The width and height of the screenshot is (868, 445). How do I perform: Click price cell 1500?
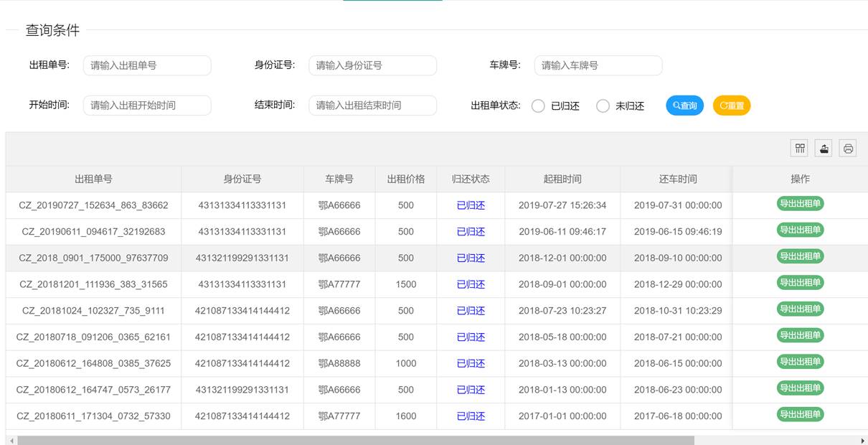click(406, 284)
